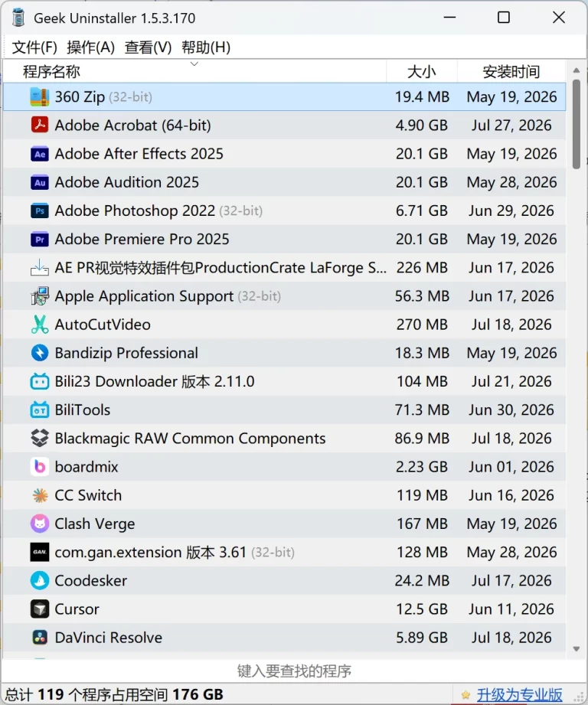
Task: Click the Bili23 Downloader icon
Action: [x=40, y=381]
